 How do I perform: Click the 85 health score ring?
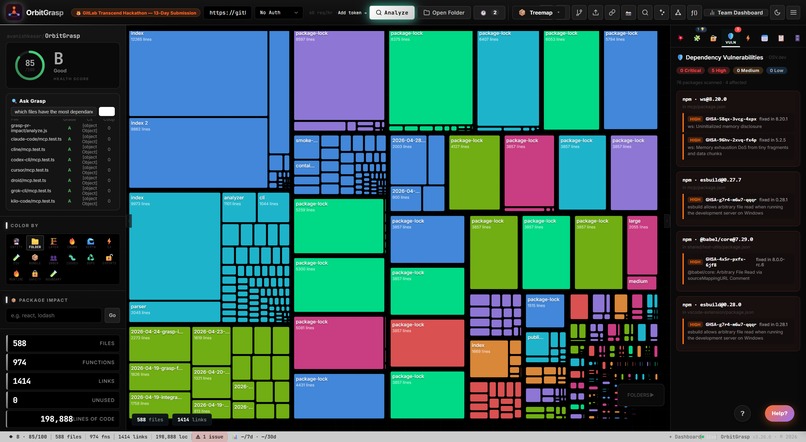[x=30, y=65]
